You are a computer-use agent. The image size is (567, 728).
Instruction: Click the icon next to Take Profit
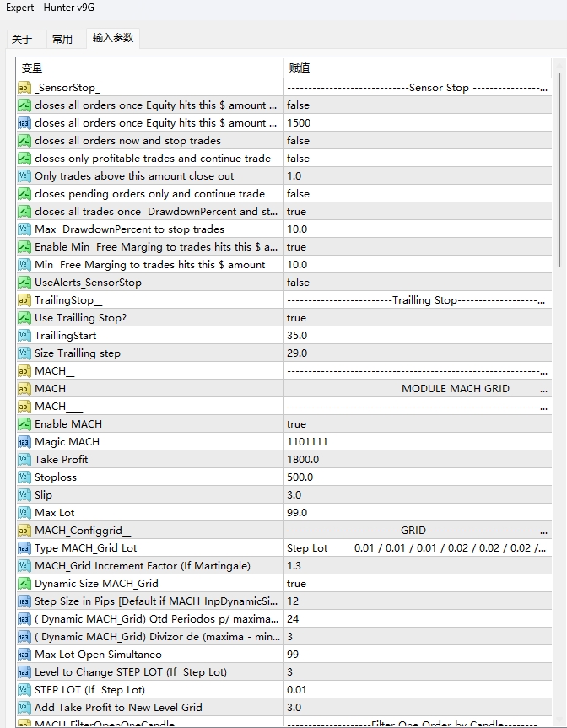(24, 460)
